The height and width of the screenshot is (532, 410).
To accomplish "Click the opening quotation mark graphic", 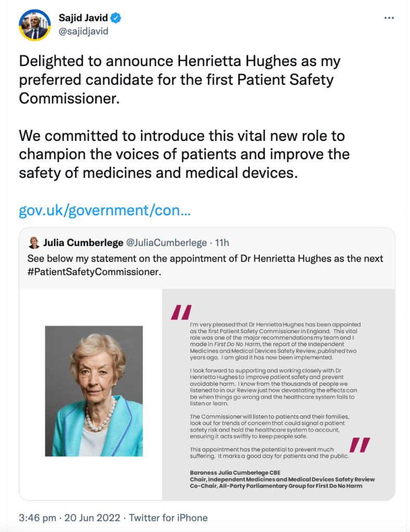I will (x=182, y=312).
